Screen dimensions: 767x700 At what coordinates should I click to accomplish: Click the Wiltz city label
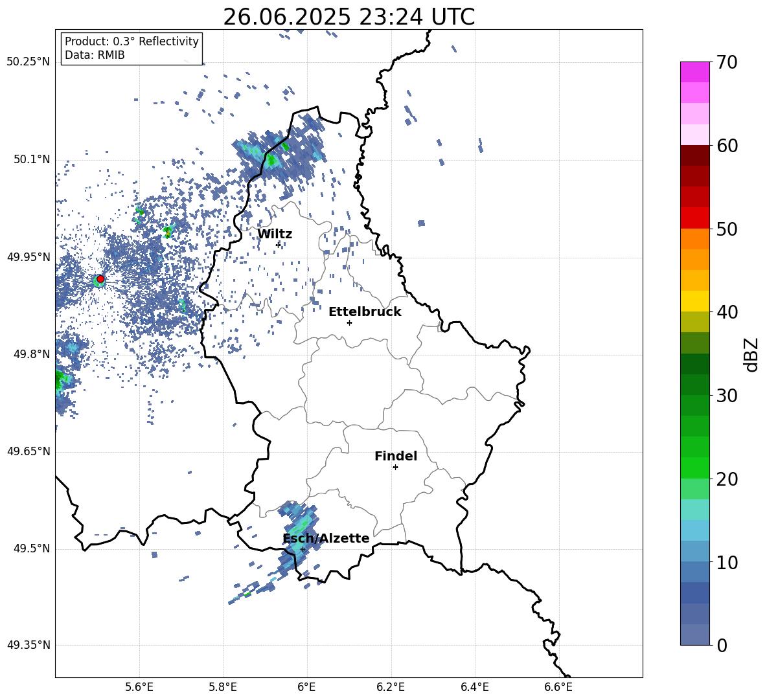pos(275,234)
